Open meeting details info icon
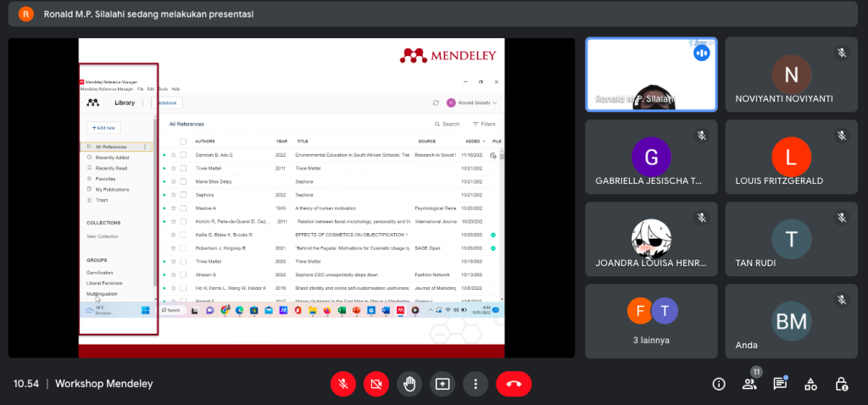This screenshot has height=405, width=868. (719, 384)
